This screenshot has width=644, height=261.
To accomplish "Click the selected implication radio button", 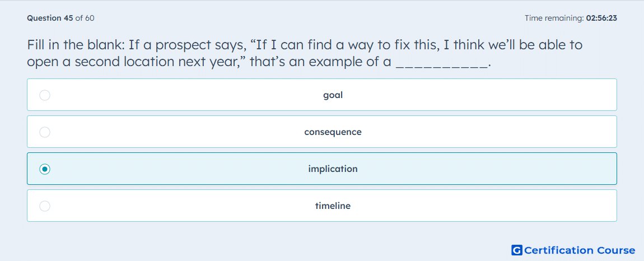I will coord(45,169).
